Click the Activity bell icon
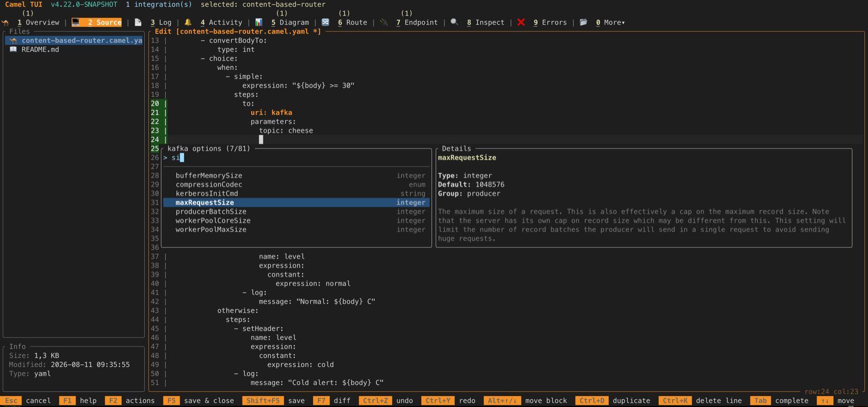This screenshot has width=868, height=407. tap(188, 23)
